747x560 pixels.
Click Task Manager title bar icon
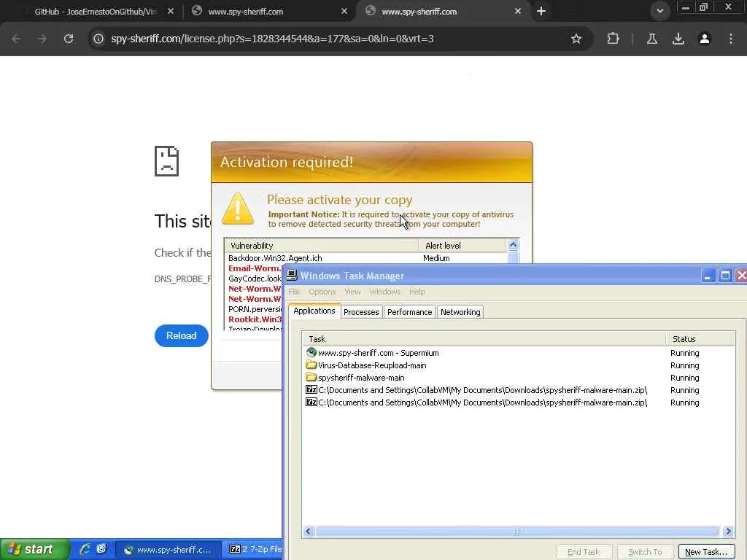coord(292,275)
